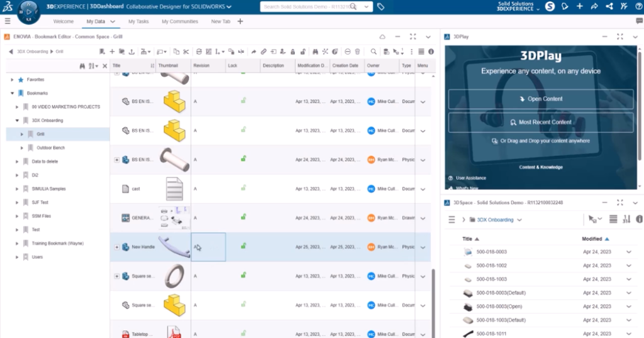This screenshot has height=338, width=644.
Task: Open the 3DX Onboarding dropdown in 3DSpace
Action: pos(519,220)
